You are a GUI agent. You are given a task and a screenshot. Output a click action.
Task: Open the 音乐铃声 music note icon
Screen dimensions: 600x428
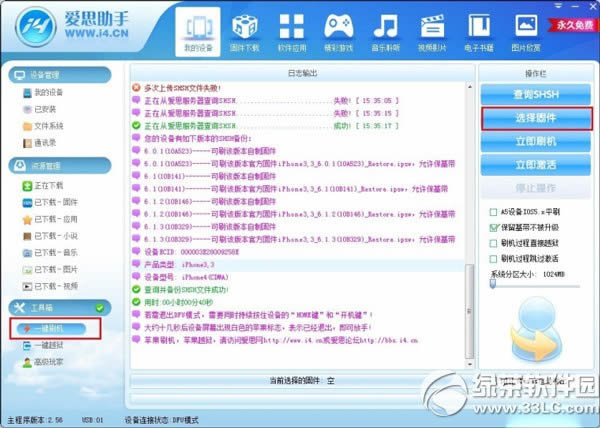[385, 33]
